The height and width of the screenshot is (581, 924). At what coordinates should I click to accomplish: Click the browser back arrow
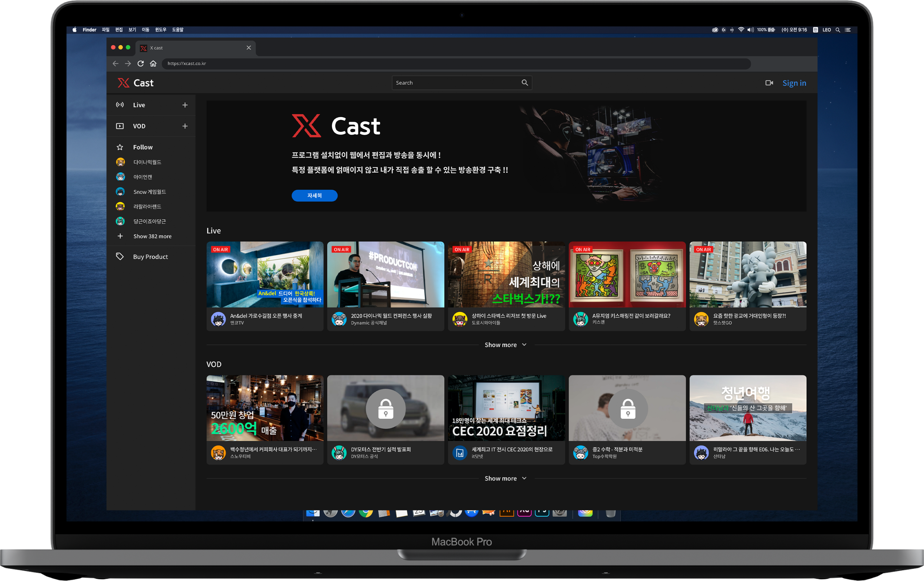coord(115,64)
